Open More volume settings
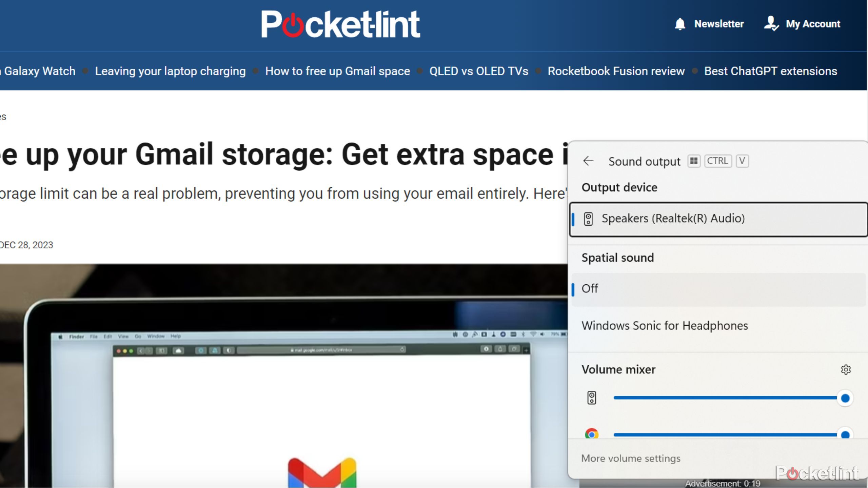Viewport: 868px width, 488px height. pos(631,459)
